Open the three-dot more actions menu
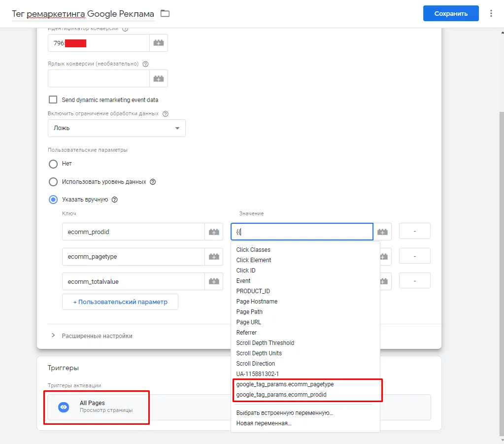Viewport: 504px width, 444px height. (491, 13)
